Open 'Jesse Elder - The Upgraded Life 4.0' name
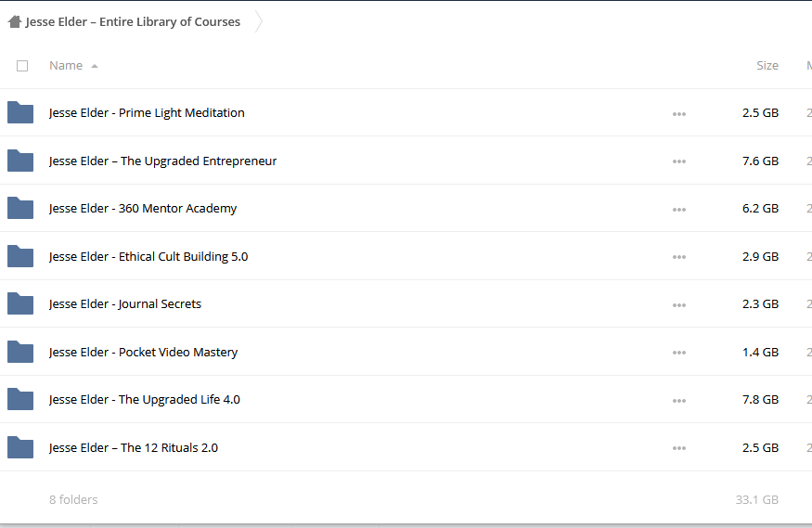The image size is (812, 528). (x=144, y=400)
